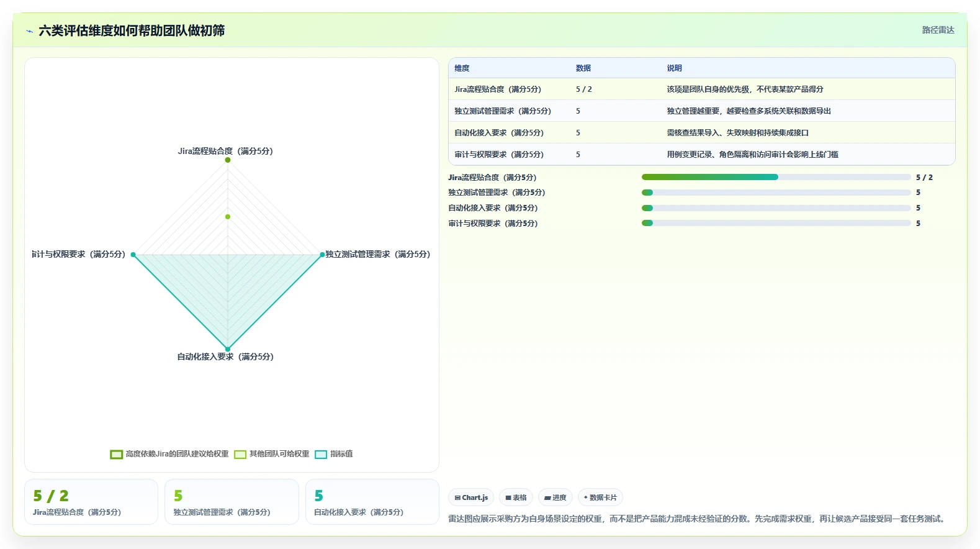This screenshot has width=980, height=549.
Task: Click the 维度 column header
Action: (462, 68)
